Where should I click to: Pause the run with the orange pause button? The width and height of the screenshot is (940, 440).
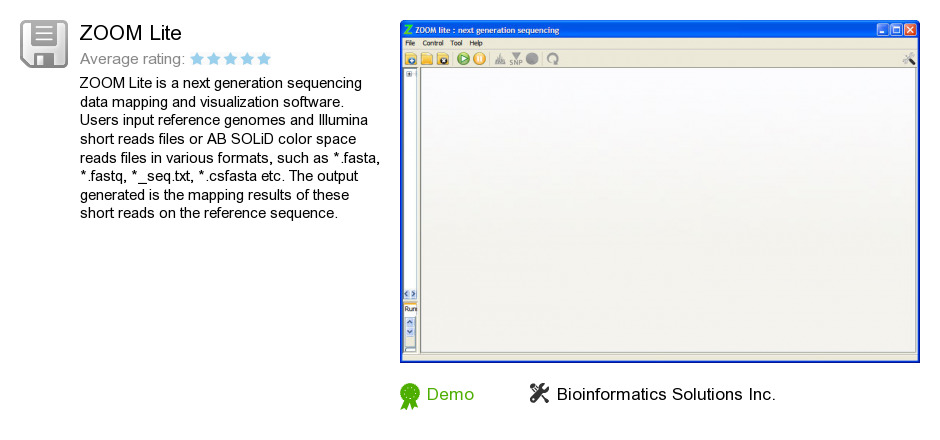[480, 59]
